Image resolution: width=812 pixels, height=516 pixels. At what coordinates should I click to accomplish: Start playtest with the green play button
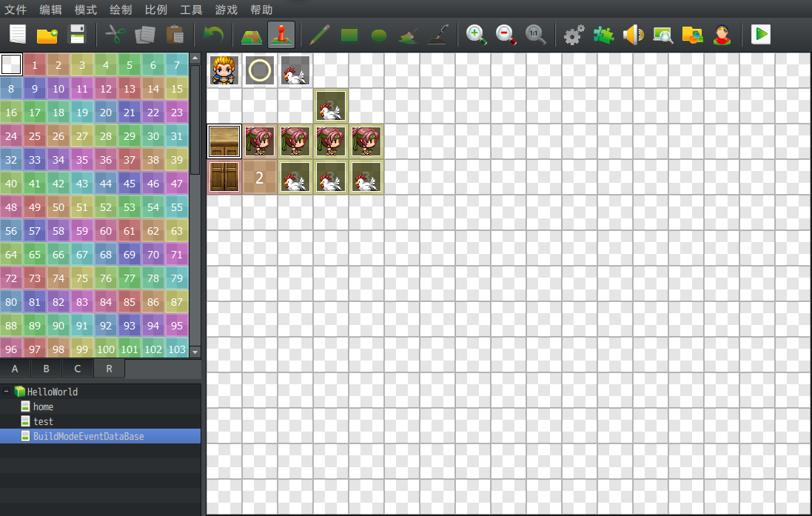(x=761, y=35)
